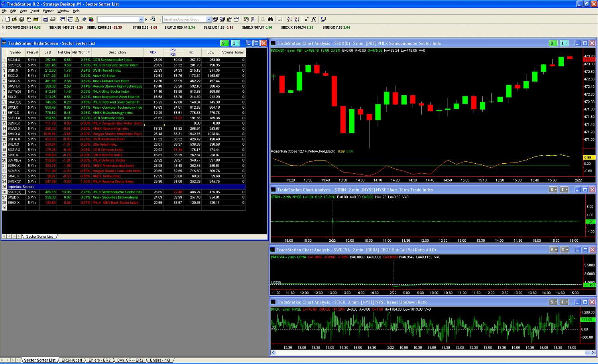Sort descending with Z-A icon
Screen dimensions: 598x364
point(297,19)
